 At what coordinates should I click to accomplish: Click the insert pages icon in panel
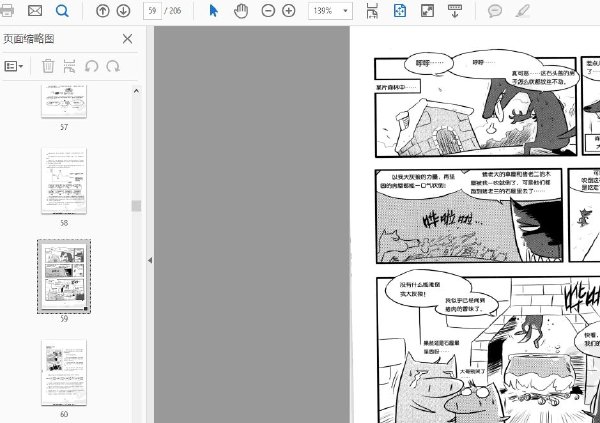point(69,66)
